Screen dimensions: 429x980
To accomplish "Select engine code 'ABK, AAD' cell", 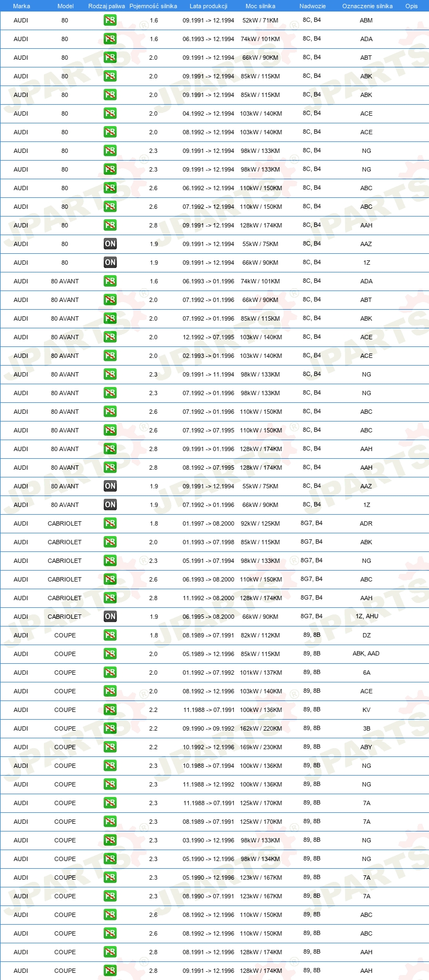I will (x=366, y=653).
